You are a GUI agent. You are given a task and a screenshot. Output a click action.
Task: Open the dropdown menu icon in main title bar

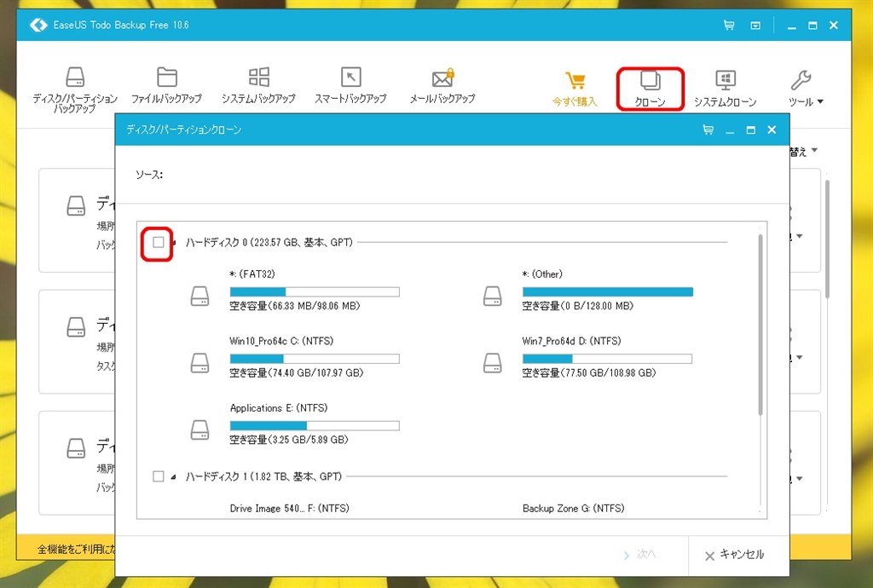(x=755, y=26)
